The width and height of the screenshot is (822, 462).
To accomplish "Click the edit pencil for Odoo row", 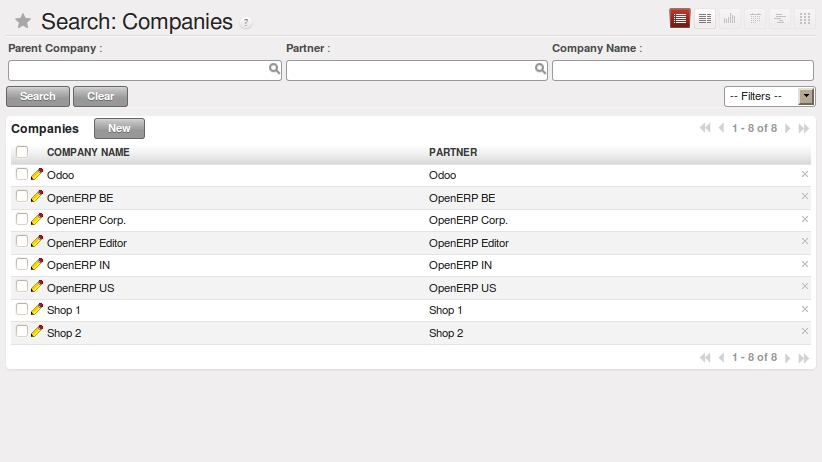I will pos(37,174).
